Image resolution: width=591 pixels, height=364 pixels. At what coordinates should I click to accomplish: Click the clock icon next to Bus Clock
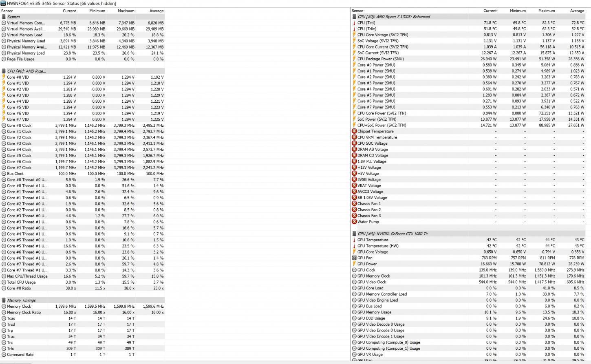[x=4, y=174]
